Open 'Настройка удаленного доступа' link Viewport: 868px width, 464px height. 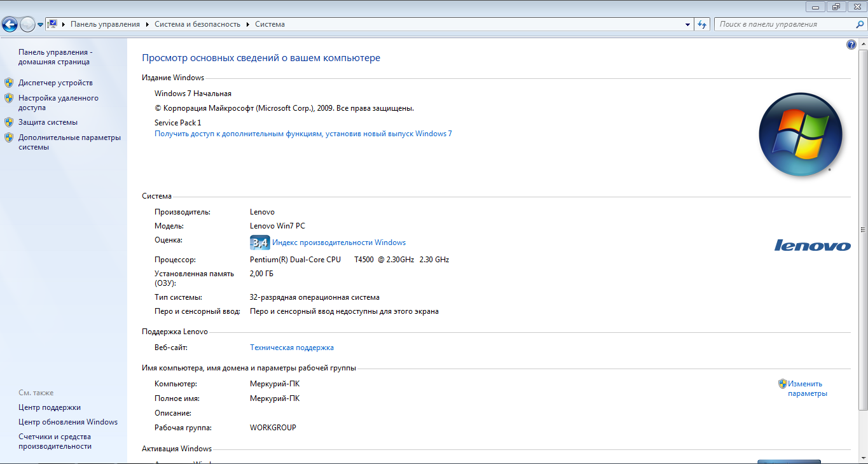58,102
